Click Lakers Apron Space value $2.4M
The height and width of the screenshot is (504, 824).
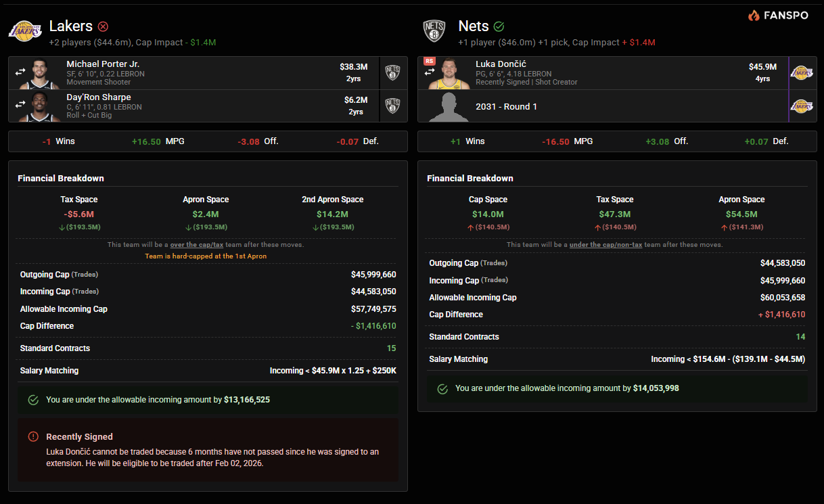pyautogui.click(x=206, y=214)
